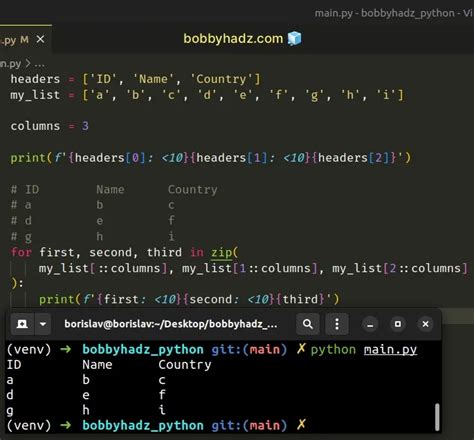Image resolution: width=474 pixels, height=440 pixels.
Task: Open terminal three-dot menu
Action: pyautogui.click(x=337, y=324)
